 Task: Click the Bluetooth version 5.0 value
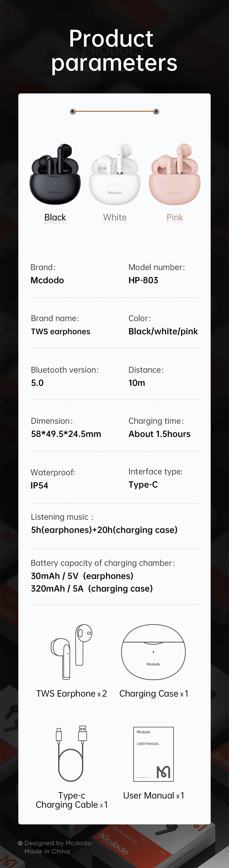37,383
